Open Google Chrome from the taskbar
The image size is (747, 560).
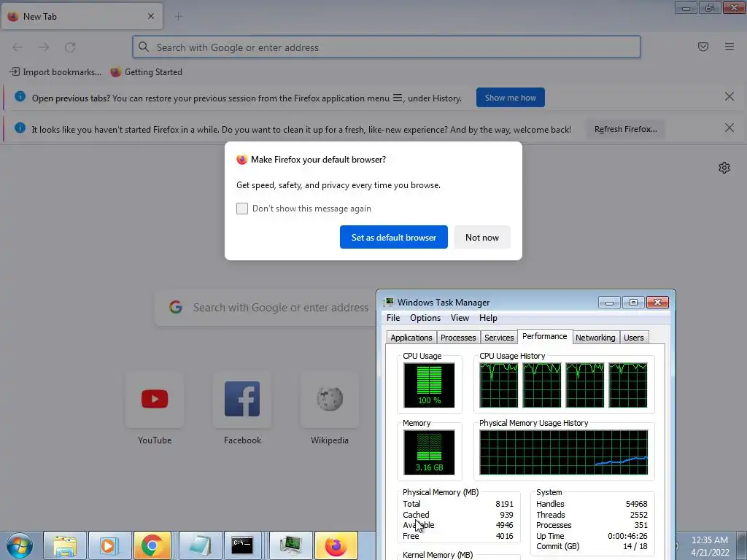(x=152, y=545)
